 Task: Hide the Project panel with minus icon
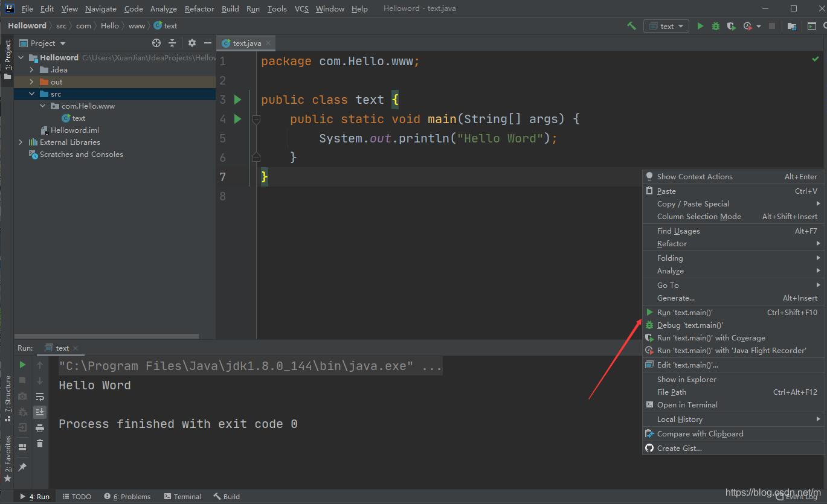click(207, 43)
